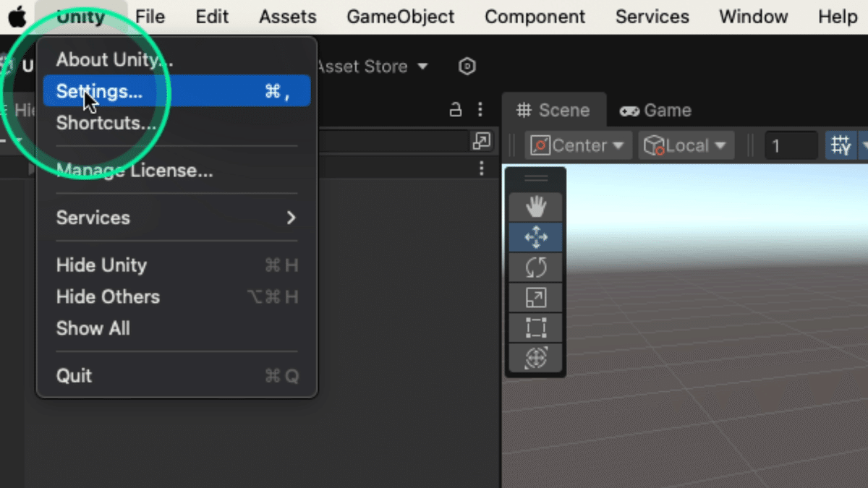
Task: Open the File menu
Action: tap(150, 17)
